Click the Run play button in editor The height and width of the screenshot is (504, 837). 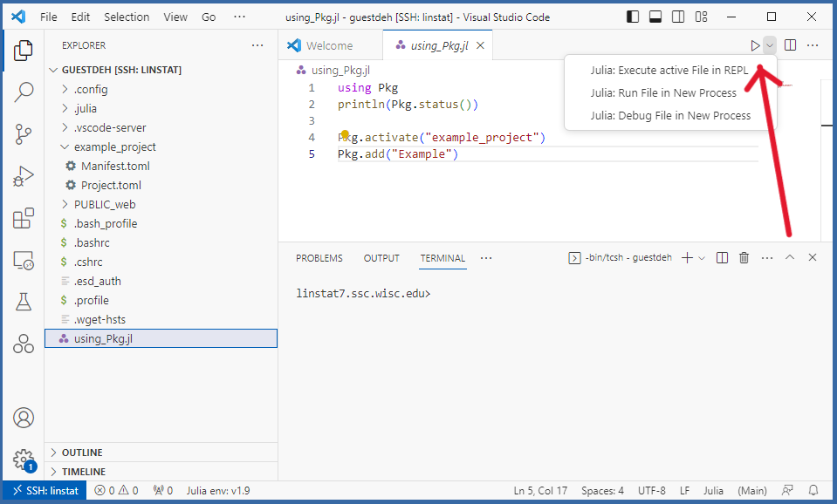[755, 45]
